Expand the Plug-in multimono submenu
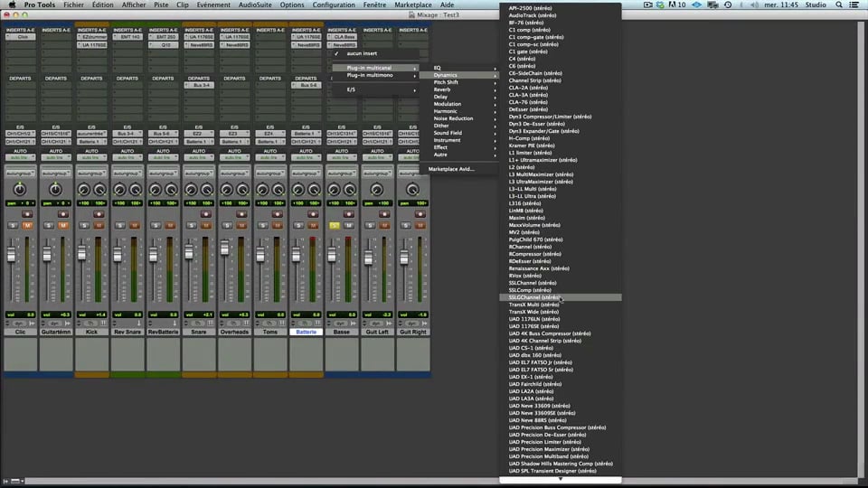868x488 pixels. [376, 75]
